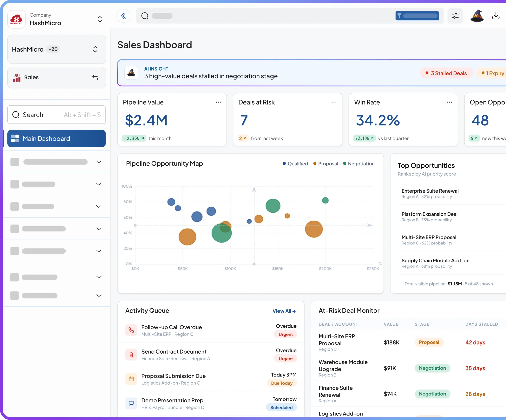Screen dimensions: 506x420
Task: Click the AI Insight wizard hat icon
Action: [131, 73]
